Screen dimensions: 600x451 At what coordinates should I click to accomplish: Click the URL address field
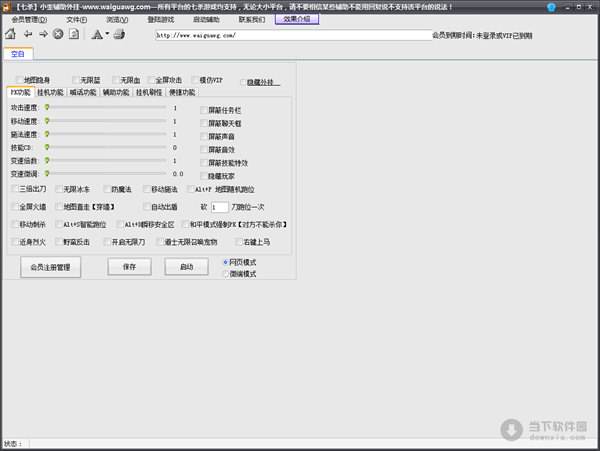click(x=293, y=35)
